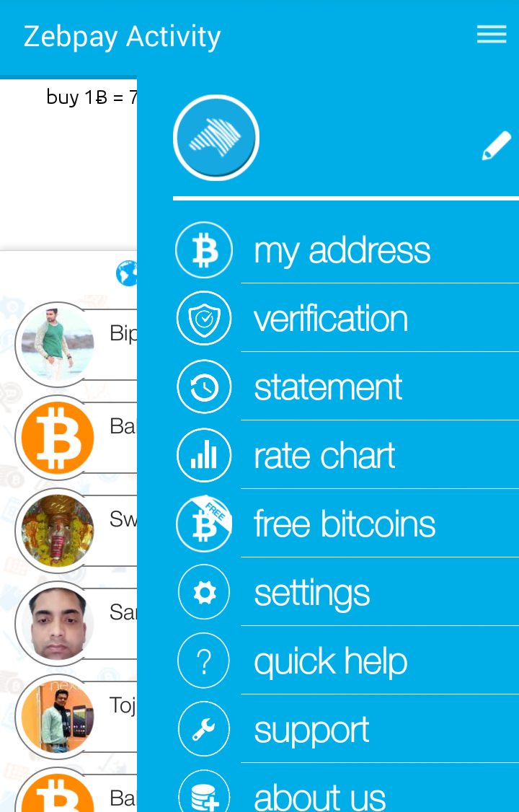Tap the wrench support icon
The width and height of the screenshot is (519, 812).
point(204,728)
